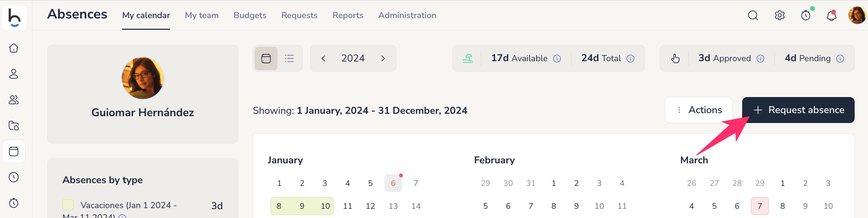Go to next year 2025
The width and height of the screenshot is (868, 218).
coord(383,58)
